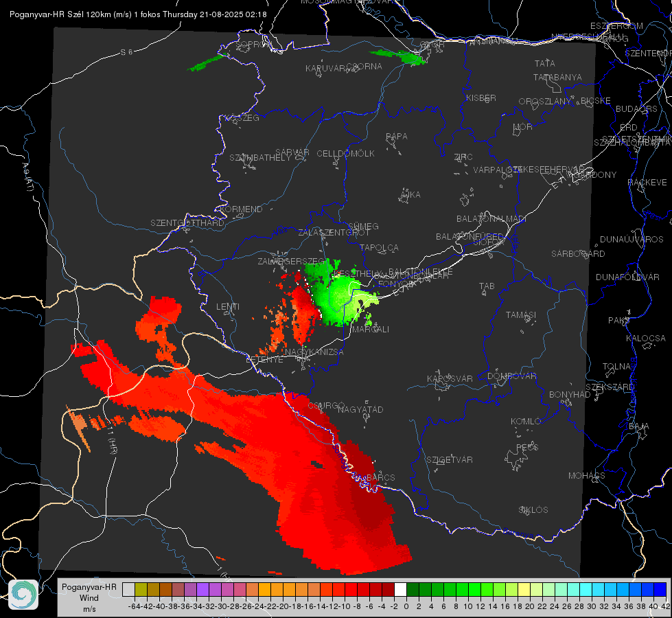Click the OROSZLANY town label

point(545,102)
